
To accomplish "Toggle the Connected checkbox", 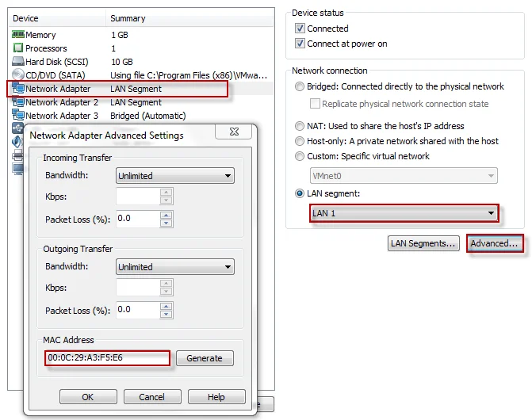I will coord(300,29).
